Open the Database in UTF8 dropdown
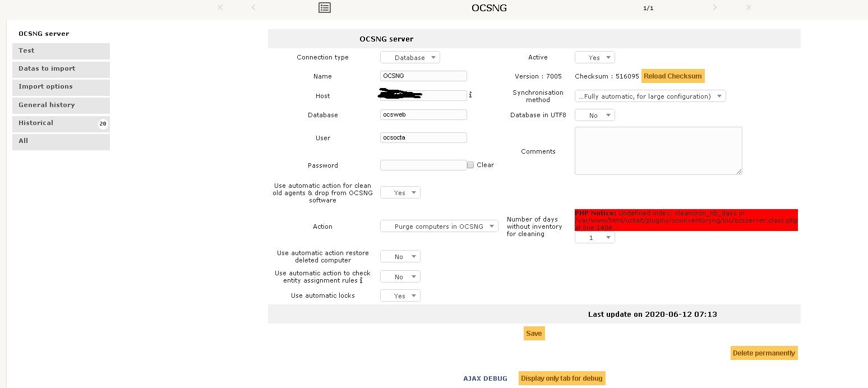Screen dimensions: 868x388 pyautogui.click(x=595, y=115)
